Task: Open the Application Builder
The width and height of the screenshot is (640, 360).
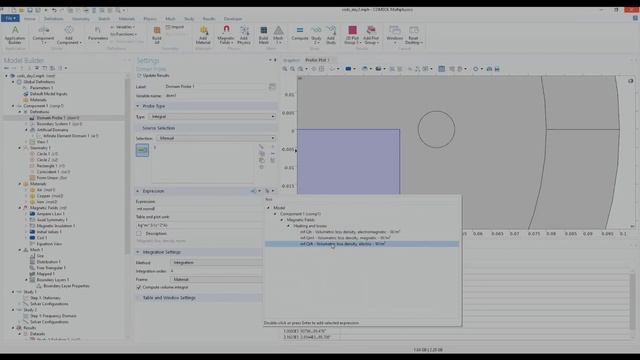Action: pos(15,35)
